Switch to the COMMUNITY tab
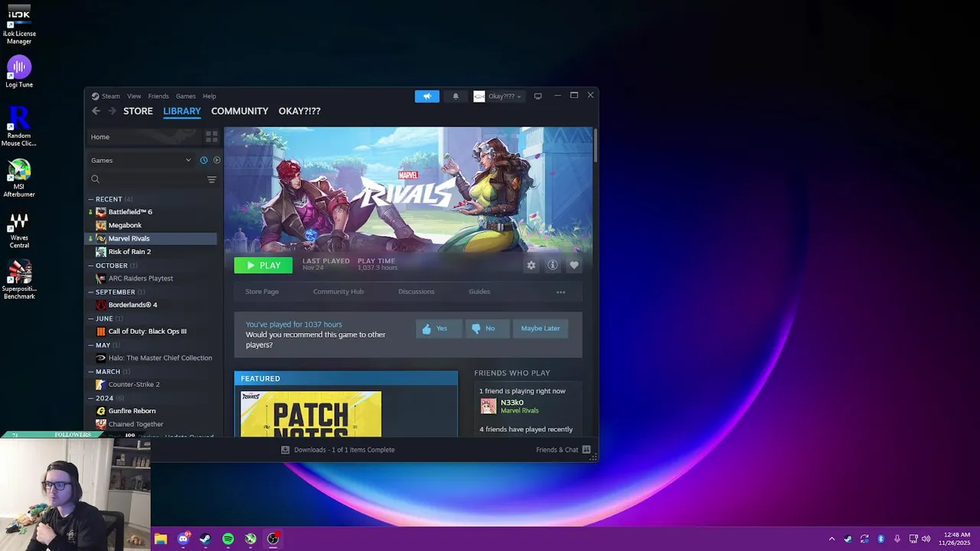This screenshot has height=551, width=980. coord(240,111)
